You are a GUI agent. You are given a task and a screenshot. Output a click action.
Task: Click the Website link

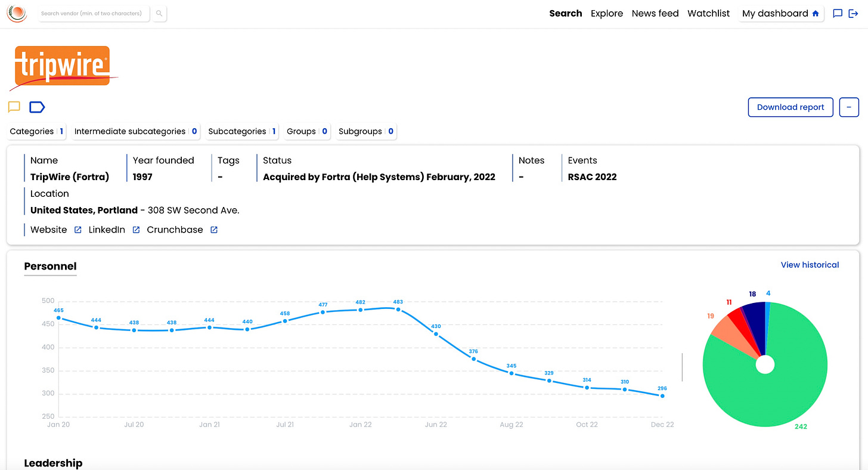click(49, 230)
